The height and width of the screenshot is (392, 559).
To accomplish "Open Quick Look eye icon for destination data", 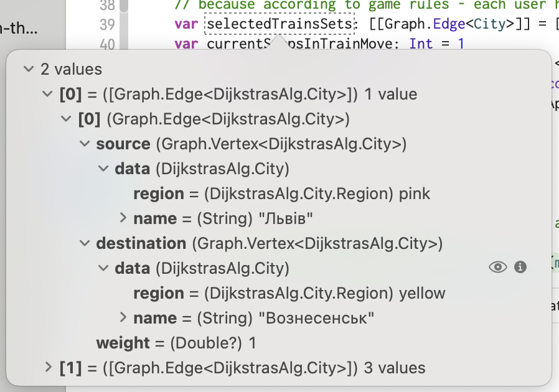I will (x=497, y=267).
